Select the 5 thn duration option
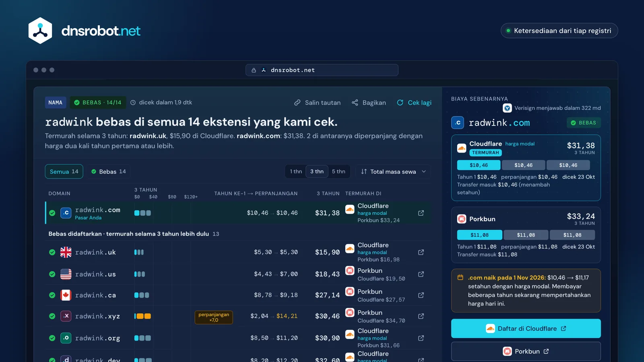This screenshot has height=362, width=644. coord(339,171)
